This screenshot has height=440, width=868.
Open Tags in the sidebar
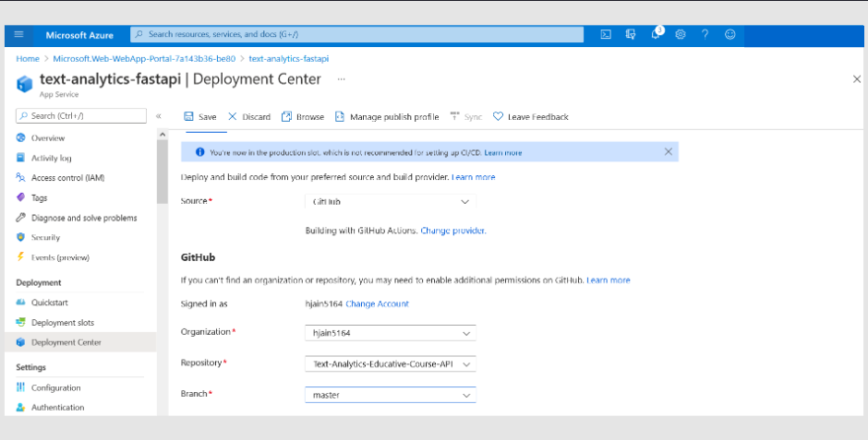[39, 198]
